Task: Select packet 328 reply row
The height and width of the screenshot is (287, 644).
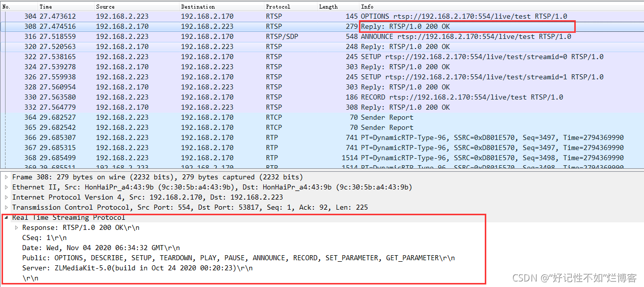Action: tap(322, 87)
